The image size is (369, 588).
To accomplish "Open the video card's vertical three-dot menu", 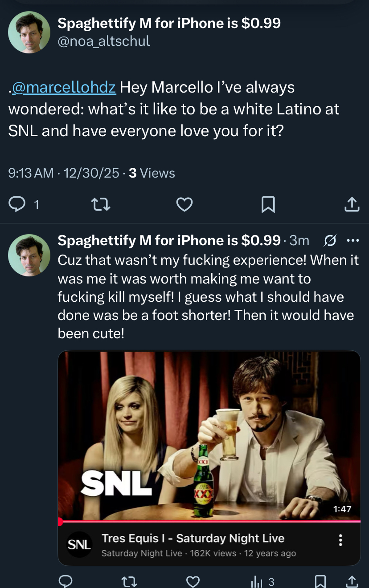I will click(340, 540).
